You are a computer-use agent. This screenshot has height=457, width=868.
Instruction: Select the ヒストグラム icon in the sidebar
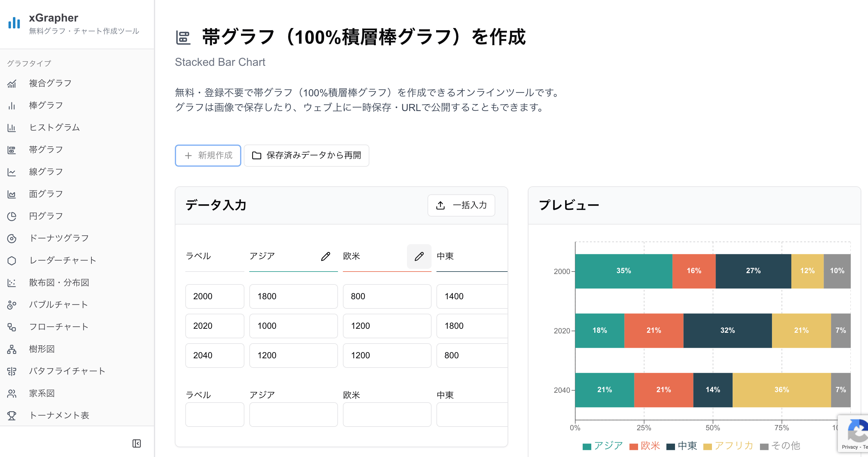coord(12,128)
